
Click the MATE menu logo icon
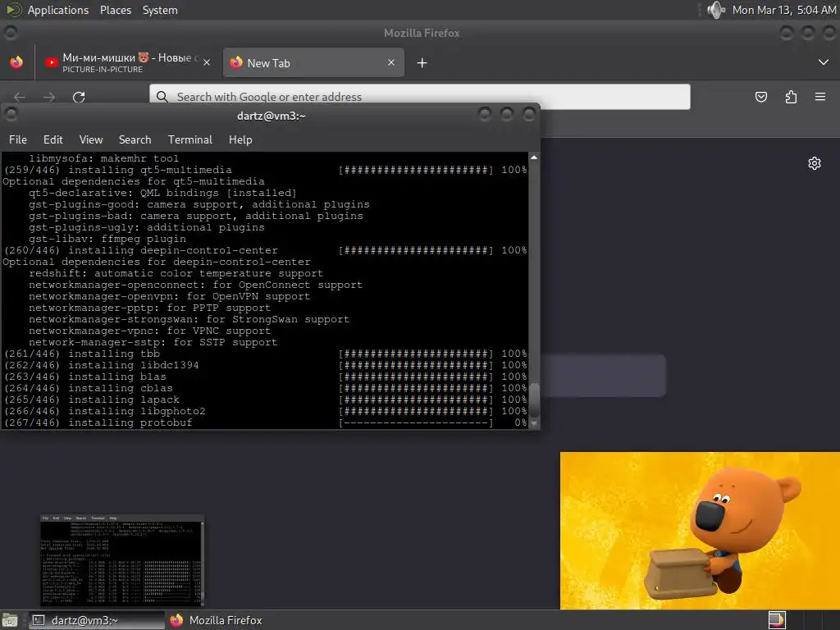tap(13, 10)
